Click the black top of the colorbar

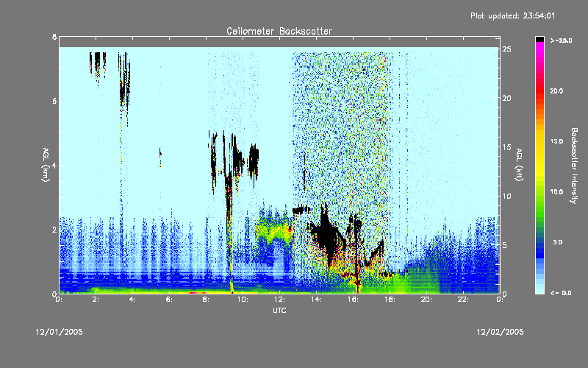[x=539, y=39]
